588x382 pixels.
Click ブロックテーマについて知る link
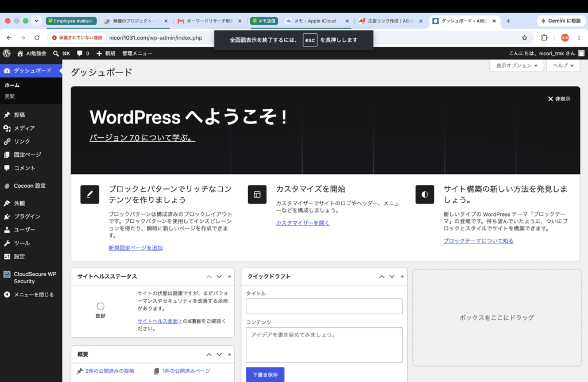click(x=478, y=241)
